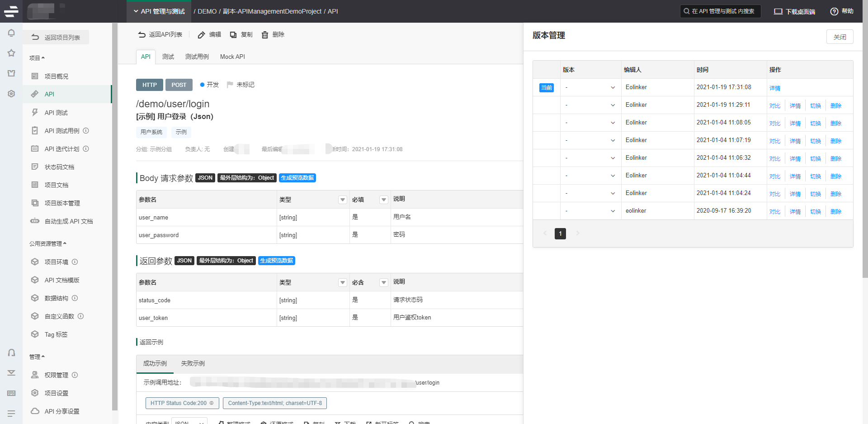The image size is (868, 424).
Task: Click the help question mark icon
Action: click(x=834, y=11)
